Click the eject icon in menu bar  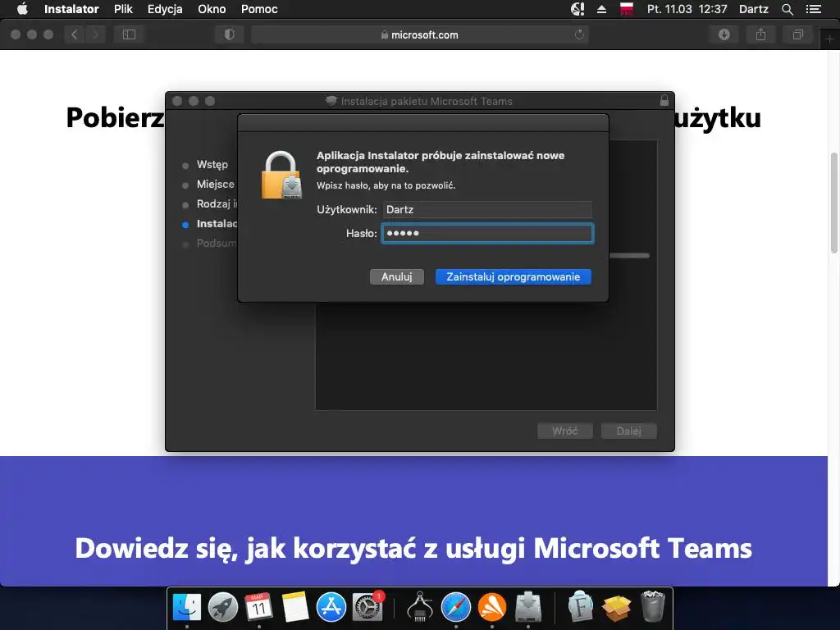[x=601, y=9]
